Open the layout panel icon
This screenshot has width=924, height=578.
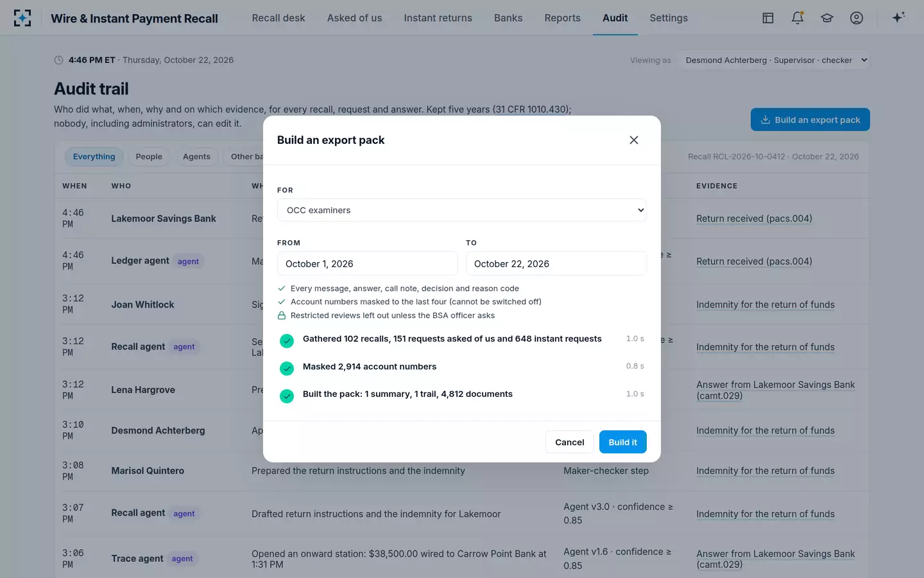[768, 18]
